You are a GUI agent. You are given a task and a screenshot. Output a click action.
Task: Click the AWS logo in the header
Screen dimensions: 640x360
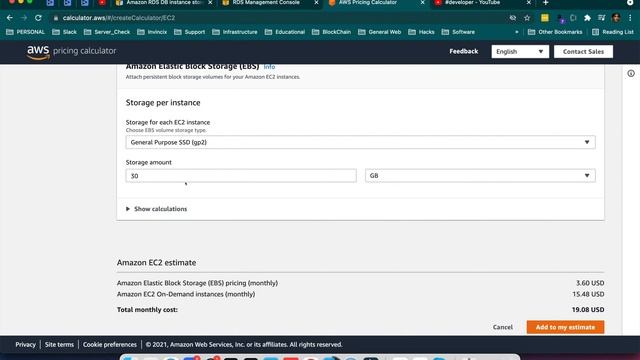(x=38, y=52)
